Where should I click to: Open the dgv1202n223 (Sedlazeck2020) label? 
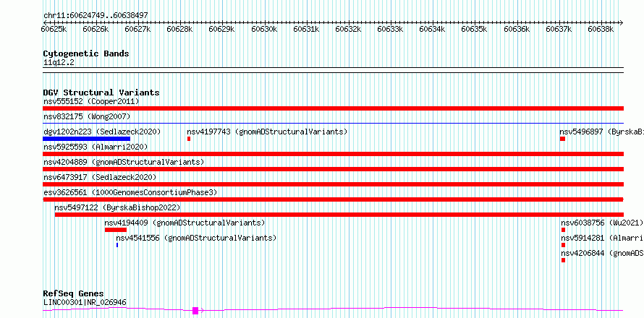tap(102, 132)
